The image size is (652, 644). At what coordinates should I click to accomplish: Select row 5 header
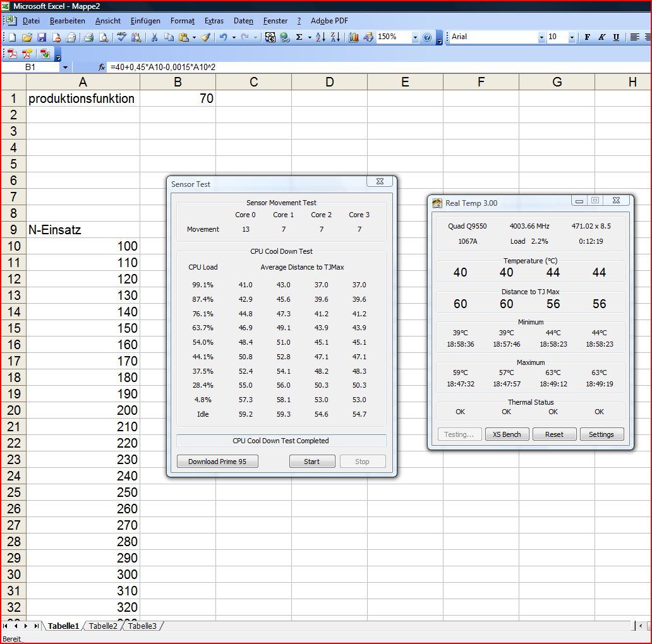14,164
